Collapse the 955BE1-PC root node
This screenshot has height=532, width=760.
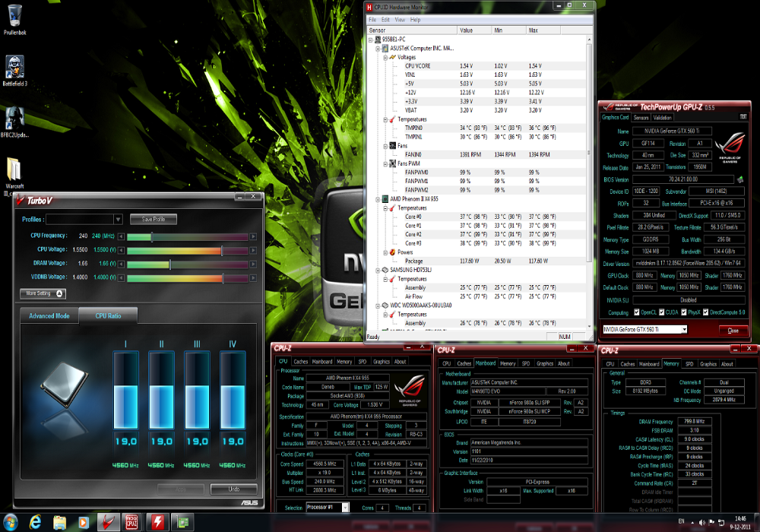[x=370, y=40]
